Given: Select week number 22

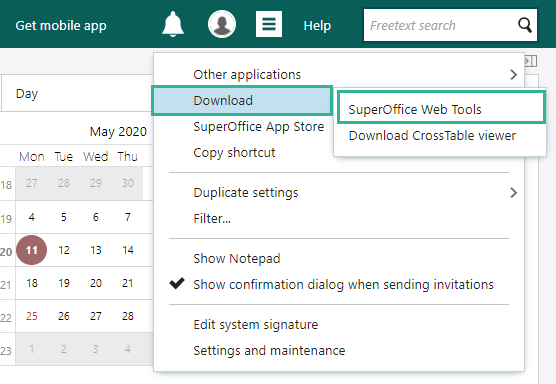Looking at the screenshot, I should [6, 317].
